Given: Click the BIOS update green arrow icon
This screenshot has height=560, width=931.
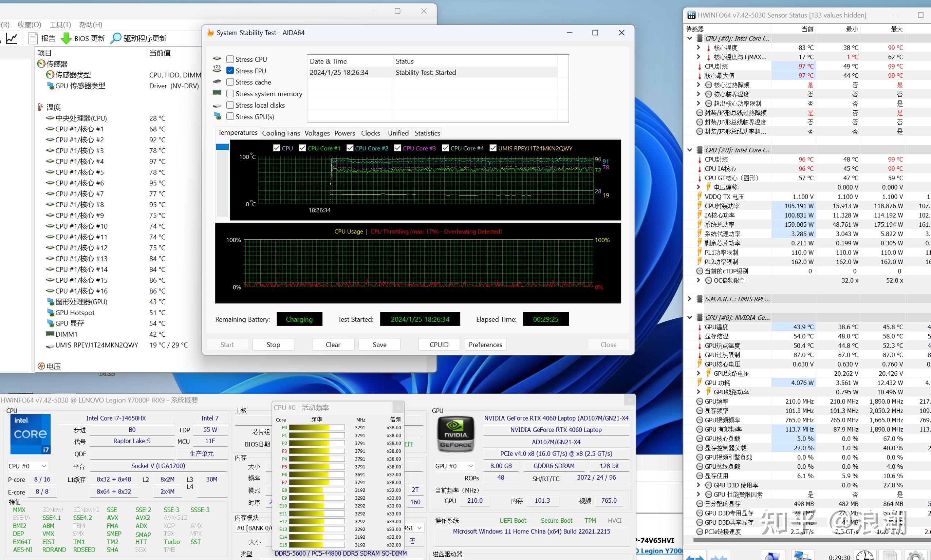Looking at the screenshot, I should pyautogui.click(x=66, y=38).
